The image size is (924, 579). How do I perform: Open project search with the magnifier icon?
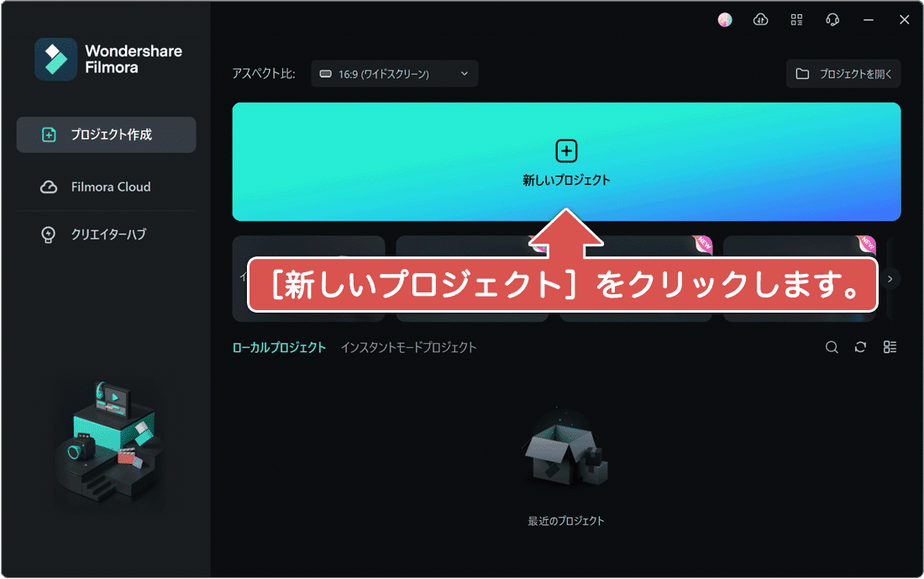[832, 347]
